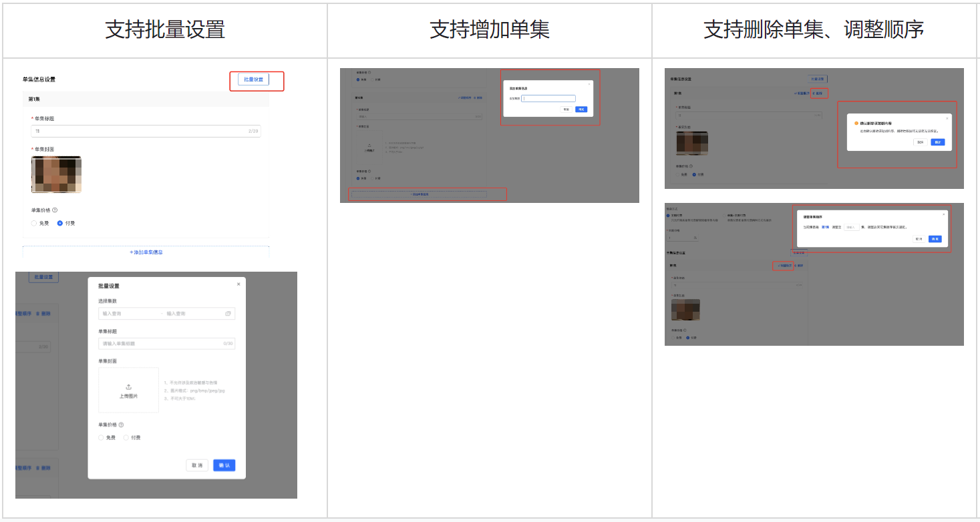Click 调整顺序 link in top-right screenshot
This screenshot has height=522, width=980.
[802, 93]
